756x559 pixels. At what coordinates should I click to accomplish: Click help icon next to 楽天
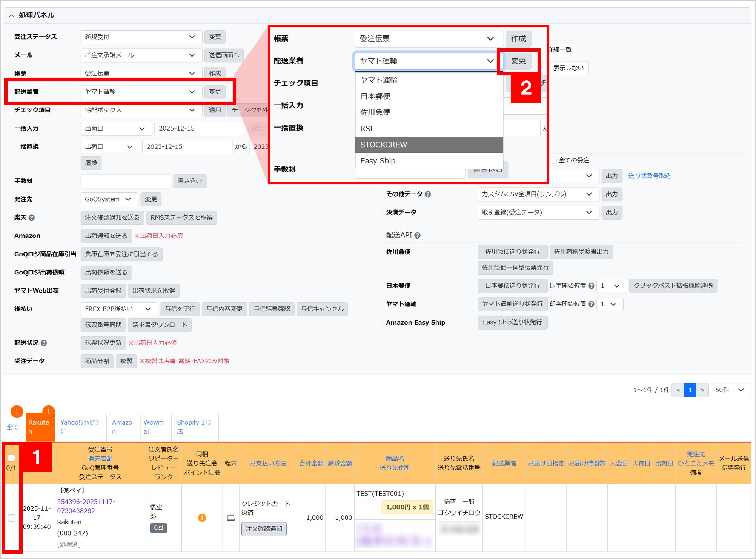tap(32, 218)
